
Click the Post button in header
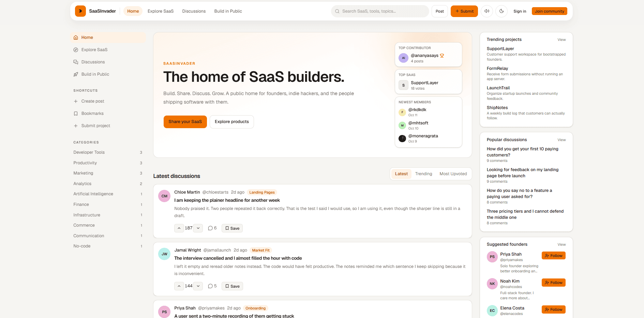click(x=440, y=11)
